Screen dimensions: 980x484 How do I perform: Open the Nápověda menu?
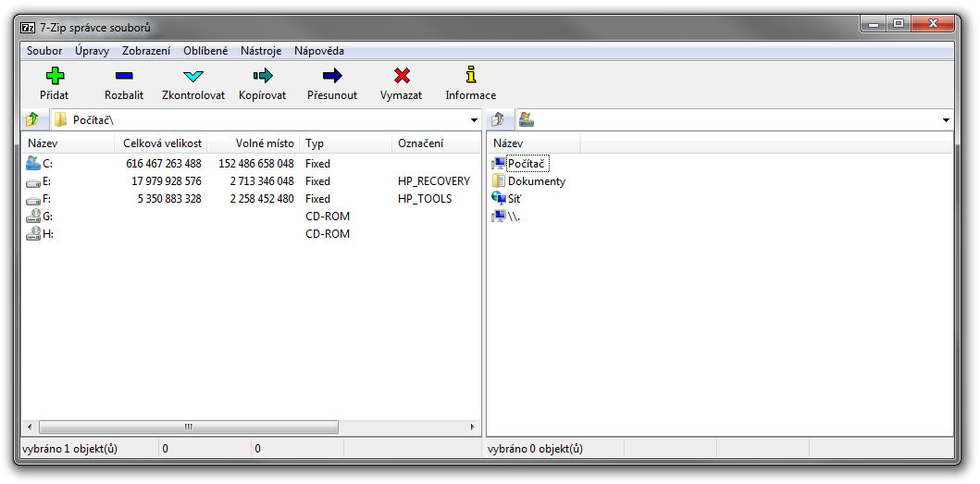(319, 51)
